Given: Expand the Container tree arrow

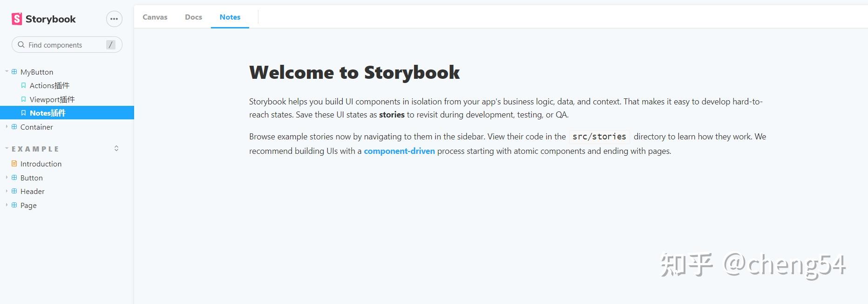Looking at the screenshot, I should coord(7,126).
